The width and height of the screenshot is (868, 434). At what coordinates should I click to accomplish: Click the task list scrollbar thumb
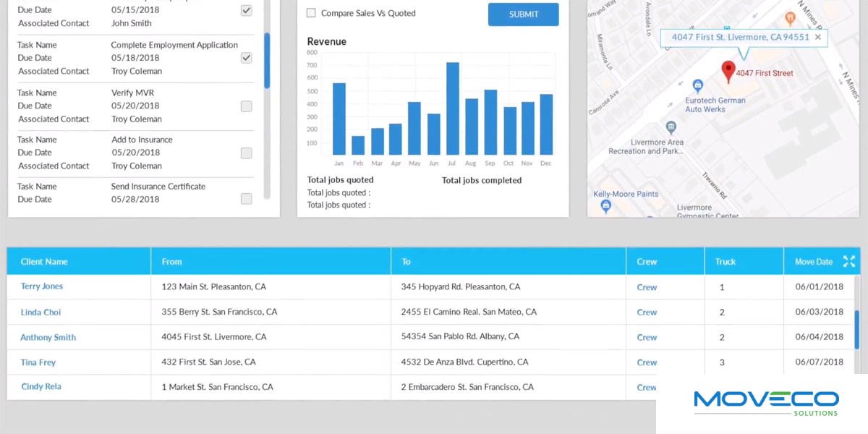[x=267, y=61]
